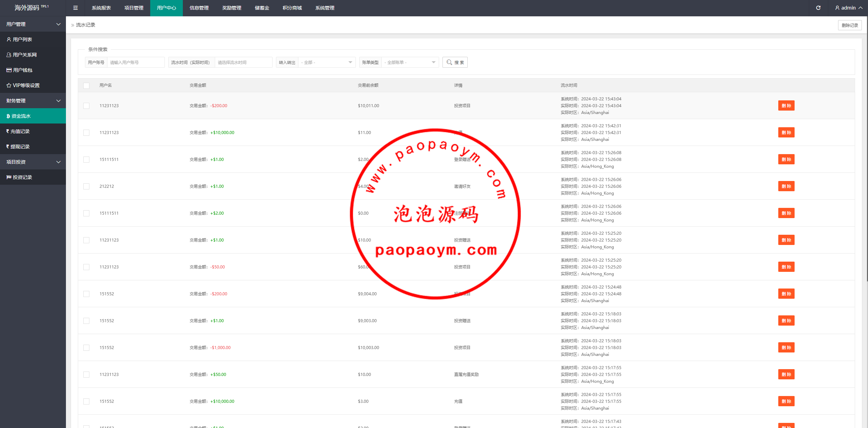Click the 搜索 search button
Screen dimensions: 868x428
point(455,62)
